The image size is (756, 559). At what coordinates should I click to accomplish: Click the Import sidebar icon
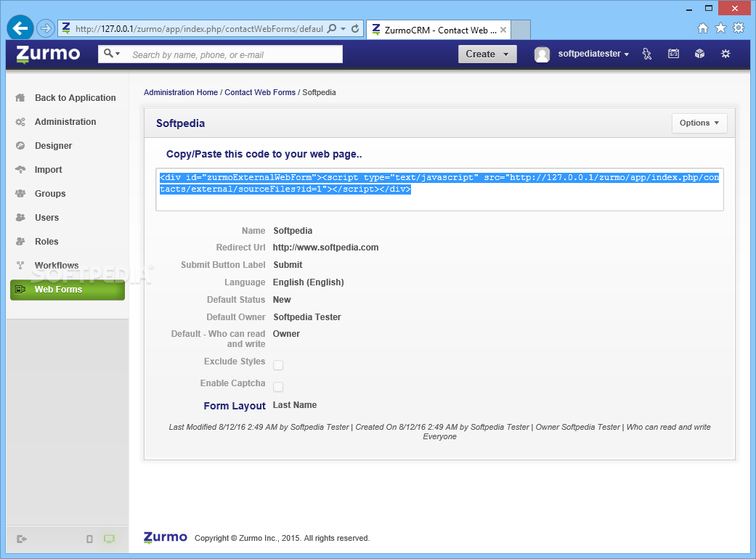[20, 170]
